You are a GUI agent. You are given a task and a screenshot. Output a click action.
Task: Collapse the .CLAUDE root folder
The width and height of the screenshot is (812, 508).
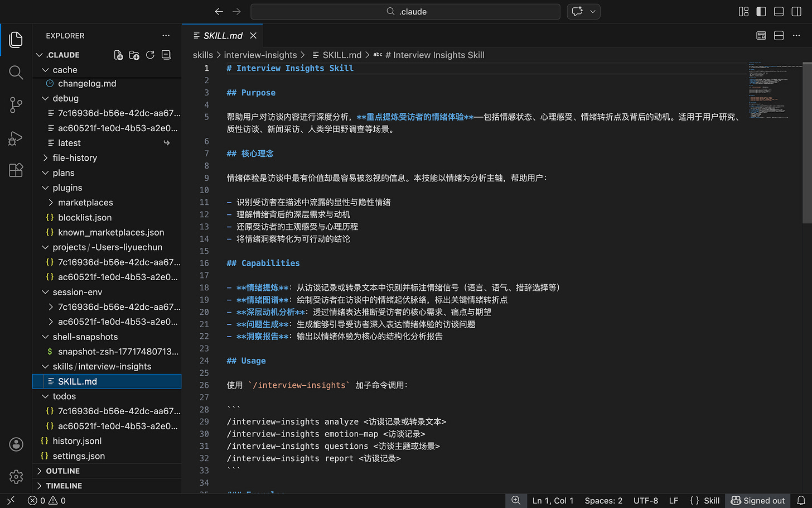[x=40, y=55]
